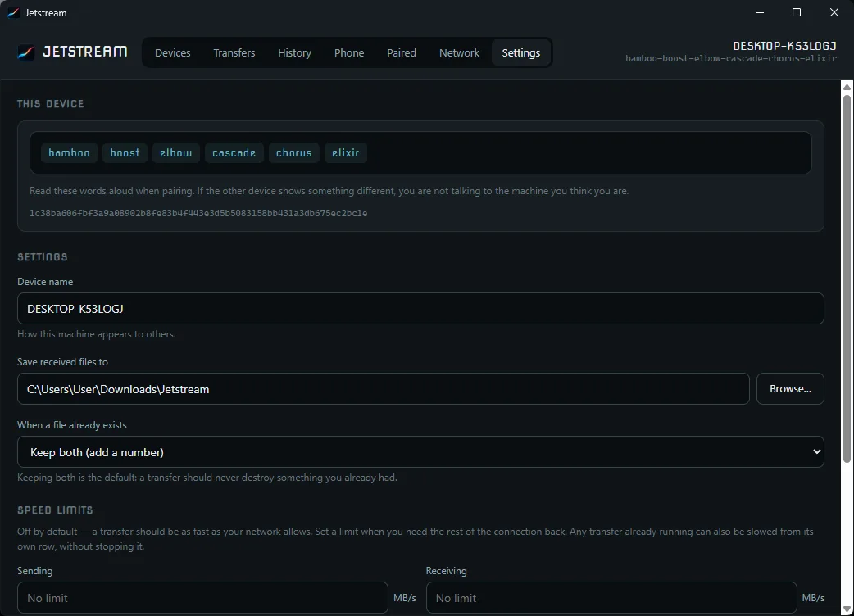
Task: Click the device fingerprint hash starting 1c38ba606
Action: [198, 213]
